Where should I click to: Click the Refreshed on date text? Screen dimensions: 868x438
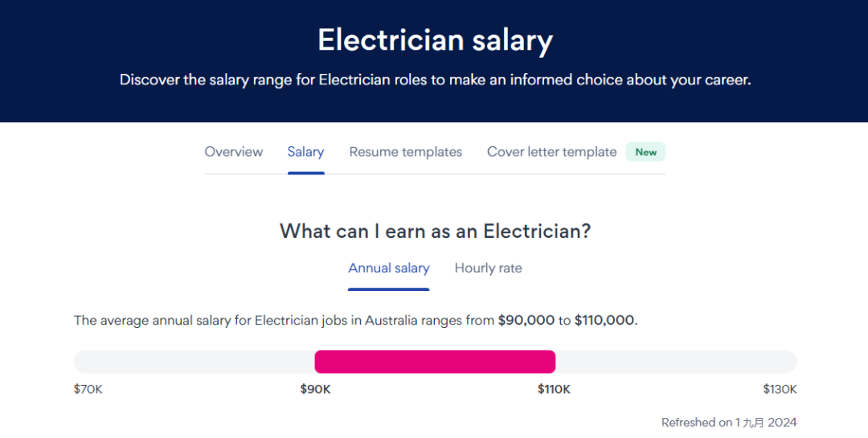point(728,422)
